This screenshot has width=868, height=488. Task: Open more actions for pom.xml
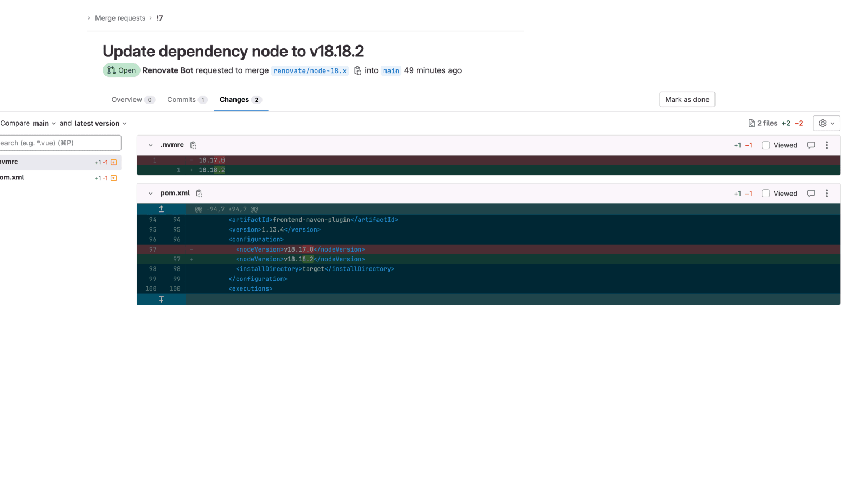tap(827, 194)
